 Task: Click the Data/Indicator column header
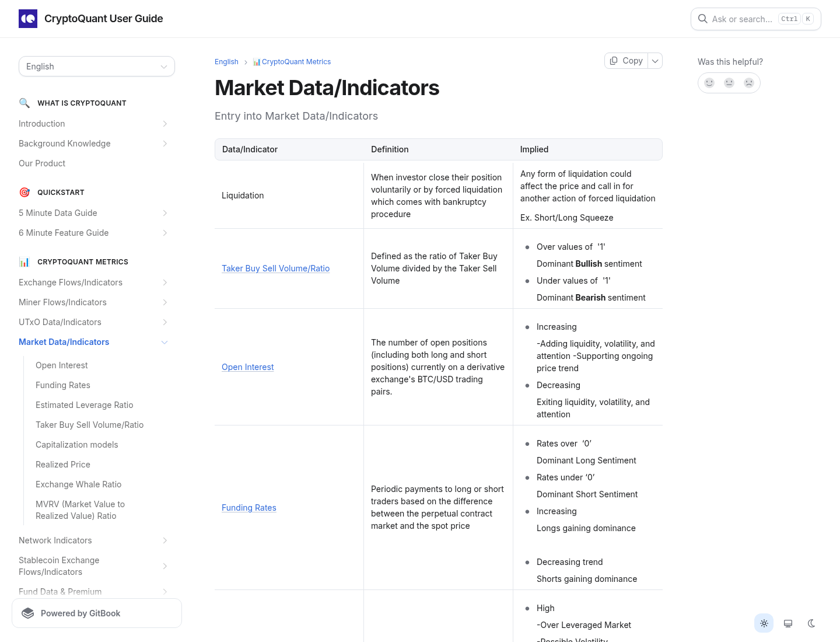pos(250,149)
